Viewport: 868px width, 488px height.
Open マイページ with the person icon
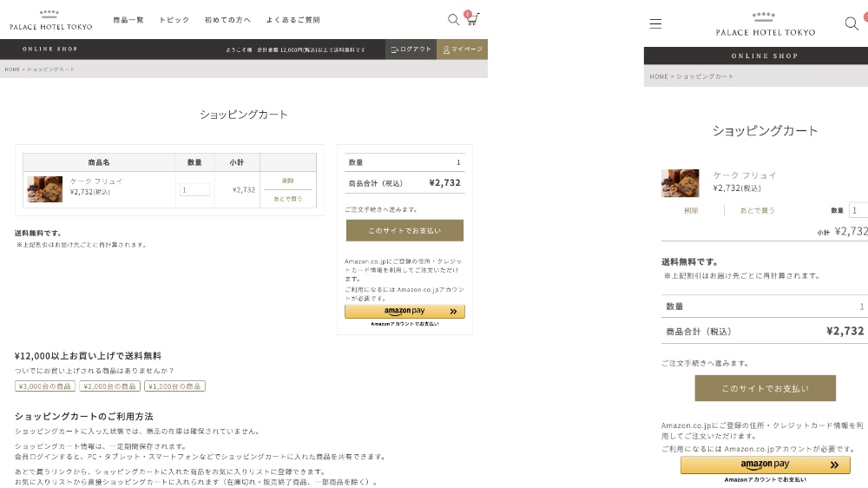[x=463, y=49]
